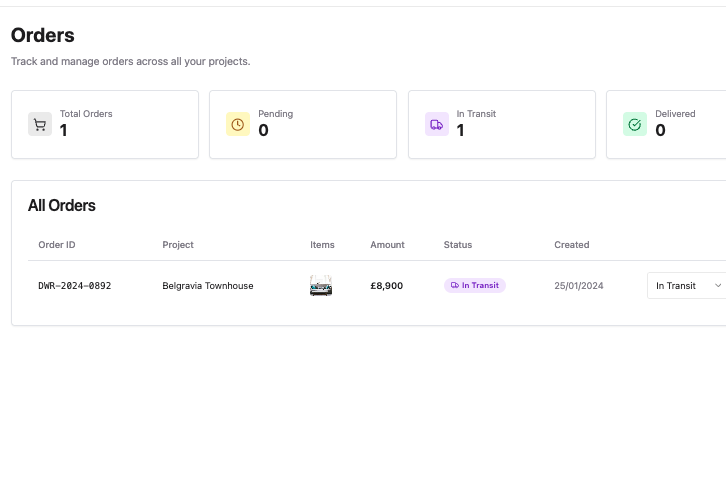Open the Belgravia Townhouse project

208,286
